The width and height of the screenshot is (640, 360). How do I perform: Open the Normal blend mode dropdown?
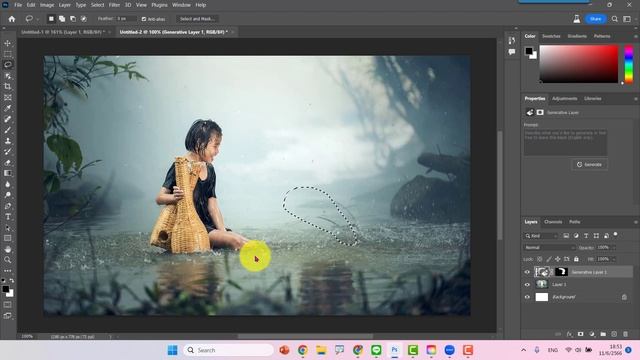point(549,248)
